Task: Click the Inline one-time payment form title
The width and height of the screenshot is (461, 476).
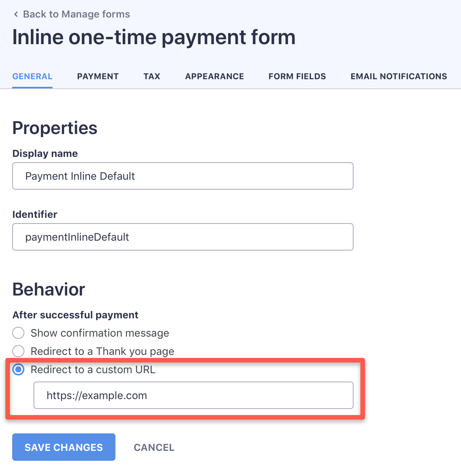Action: pyautogui.click(x=154, y=37)
